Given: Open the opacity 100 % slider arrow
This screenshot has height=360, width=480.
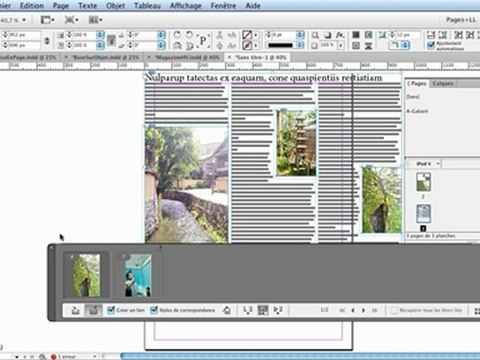Looking at the screenshot, I should coord(340,45).
